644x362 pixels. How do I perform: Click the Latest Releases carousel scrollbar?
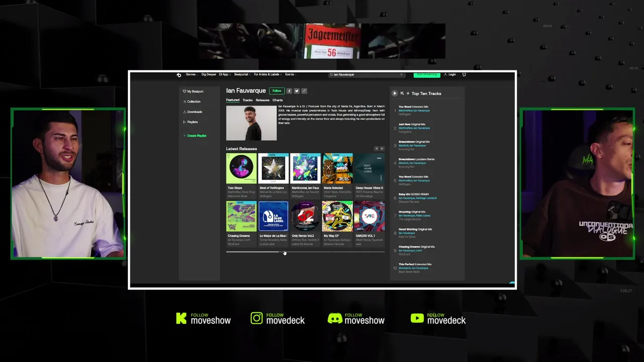[305, 251]
